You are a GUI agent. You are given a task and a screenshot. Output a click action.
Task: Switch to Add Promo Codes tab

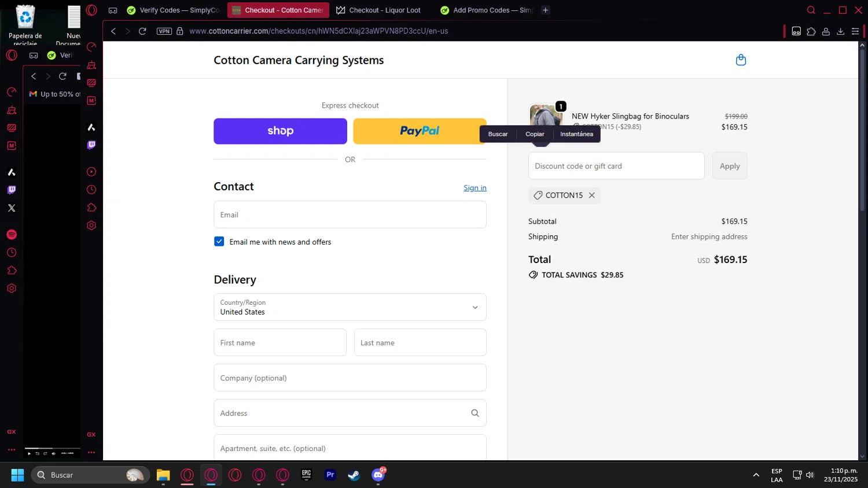pyautogui.click(x=486, y=10)
